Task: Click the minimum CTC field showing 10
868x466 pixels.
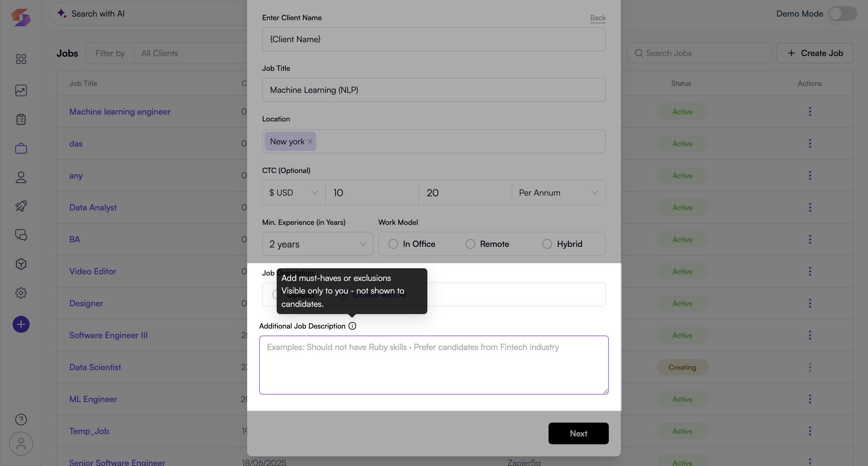Action: tap(372, 193)
